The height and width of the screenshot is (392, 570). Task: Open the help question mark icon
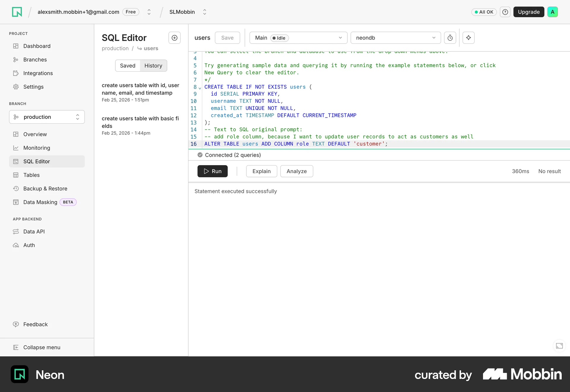click(505, 12)
